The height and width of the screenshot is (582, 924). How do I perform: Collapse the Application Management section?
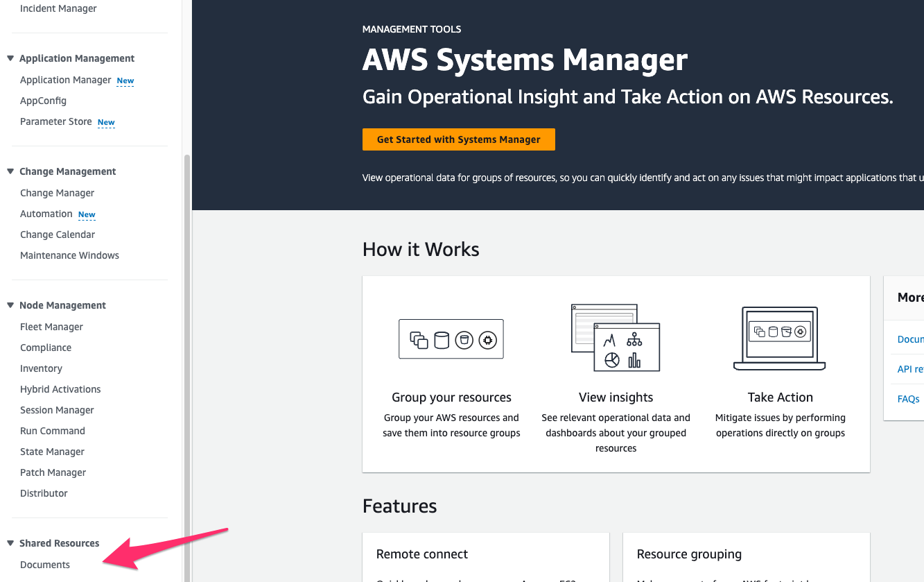pyautogui.click(x=10, y=58)
